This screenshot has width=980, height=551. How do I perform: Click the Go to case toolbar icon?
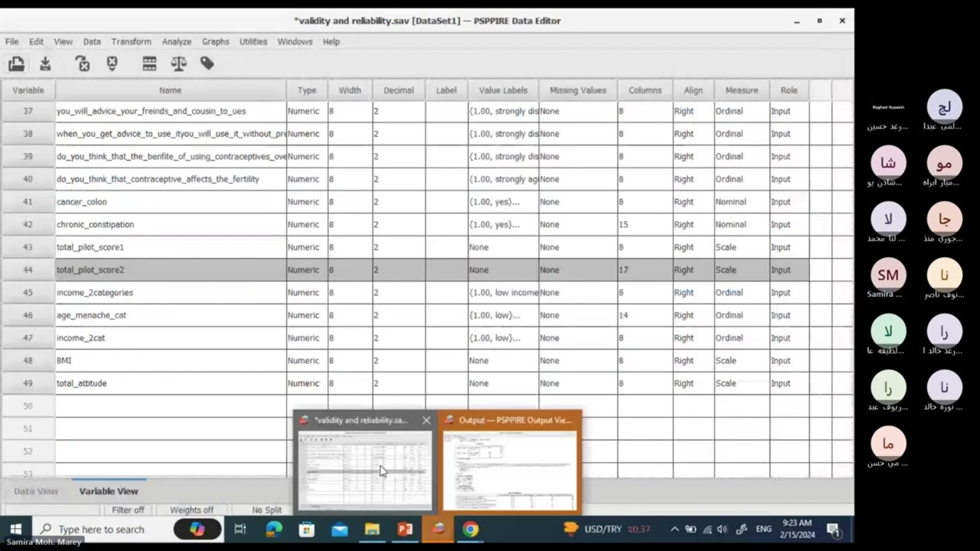click(112, 64)
